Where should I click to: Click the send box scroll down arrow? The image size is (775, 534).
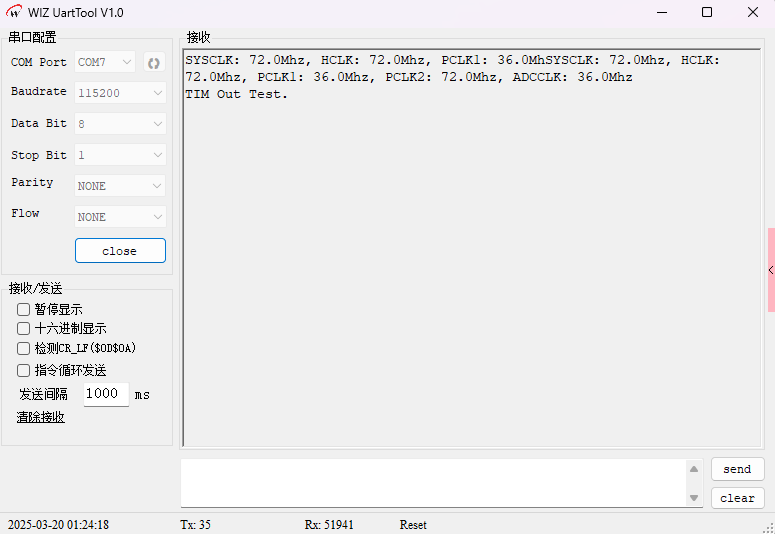[694, 497]
